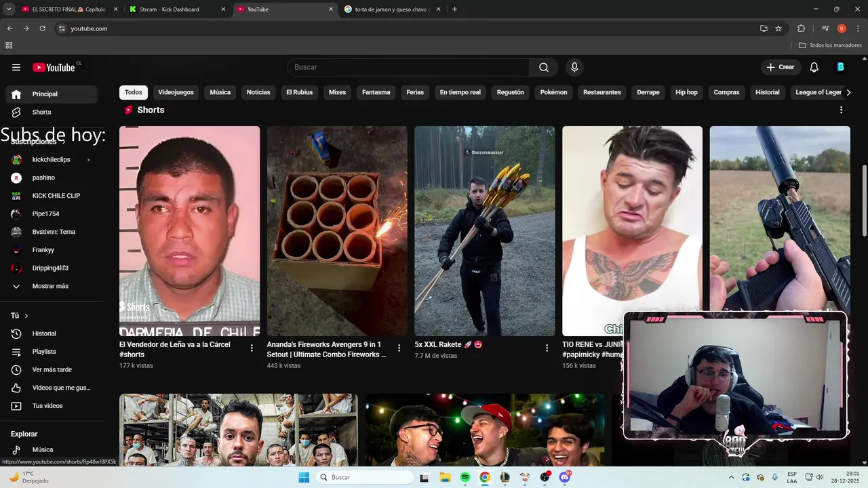
Task: Select the Ferias filter chip
Action: (415, 92)
